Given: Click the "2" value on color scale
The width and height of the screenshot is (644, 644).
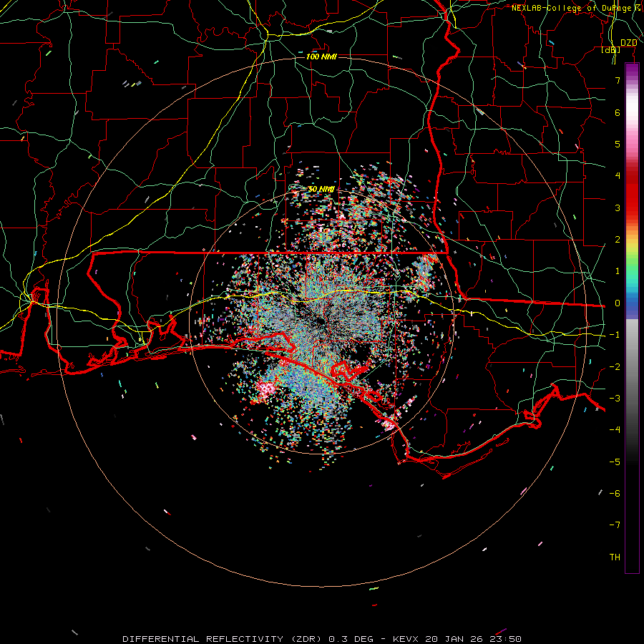Looking at the screenshot, I should coord(618,240).
